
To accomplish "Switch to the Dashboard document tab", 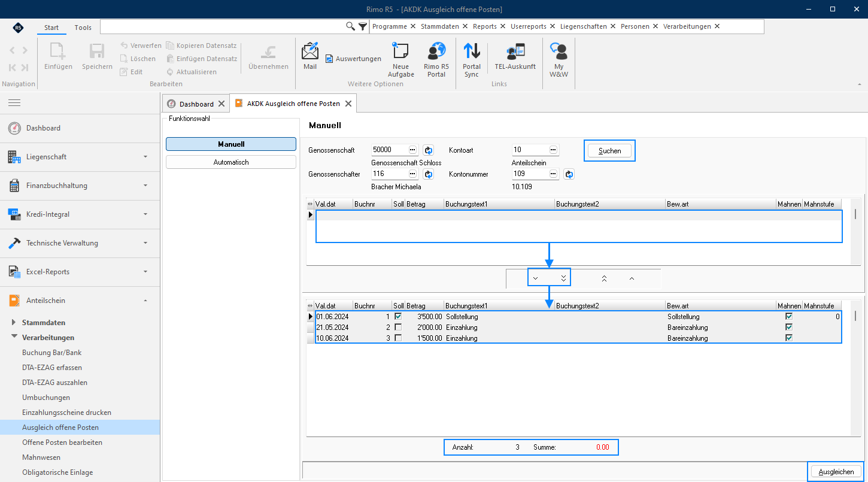I will point(196,104).
